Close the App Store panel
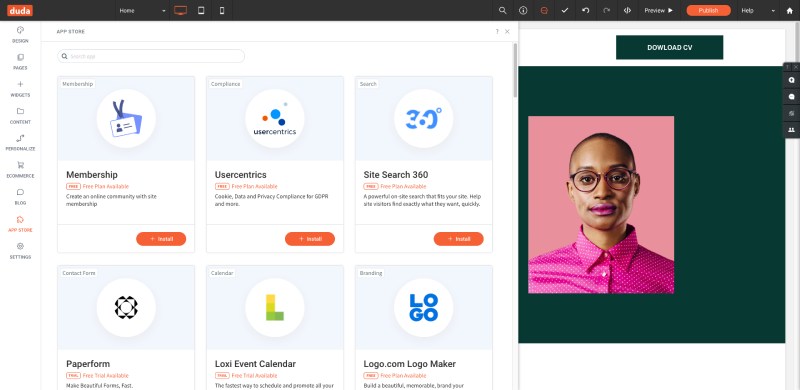This screenshot has width=800, height=390. 507,32
